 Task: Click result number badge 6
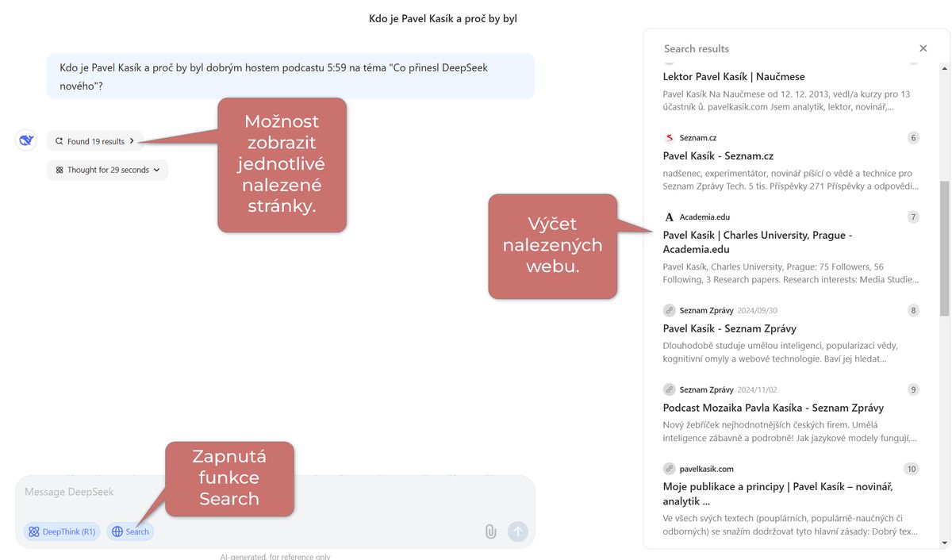(913, 138)
